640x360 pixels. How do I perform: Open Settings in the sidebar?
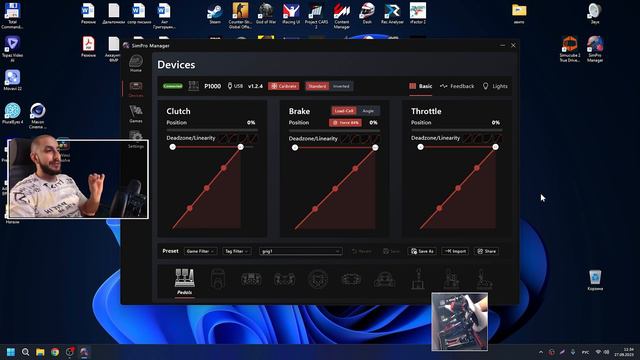tap(136, 139)
